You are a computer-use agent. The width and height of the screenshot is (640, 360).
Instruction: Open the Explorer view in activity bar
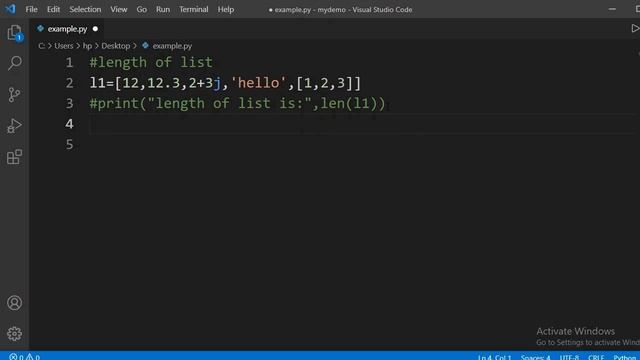tap(14, 33)
